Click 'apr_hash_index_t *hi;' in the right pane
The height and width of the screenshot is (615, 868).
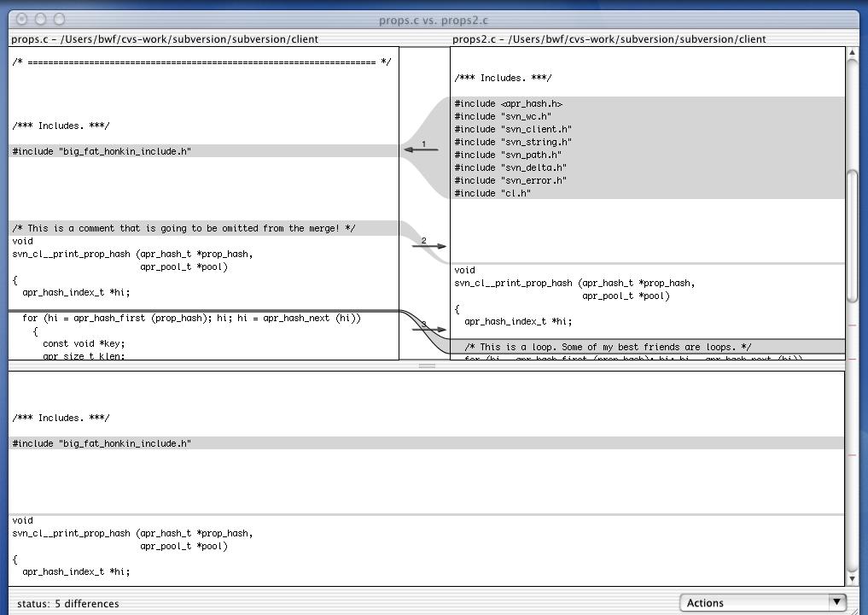click(x=518, y=321)
